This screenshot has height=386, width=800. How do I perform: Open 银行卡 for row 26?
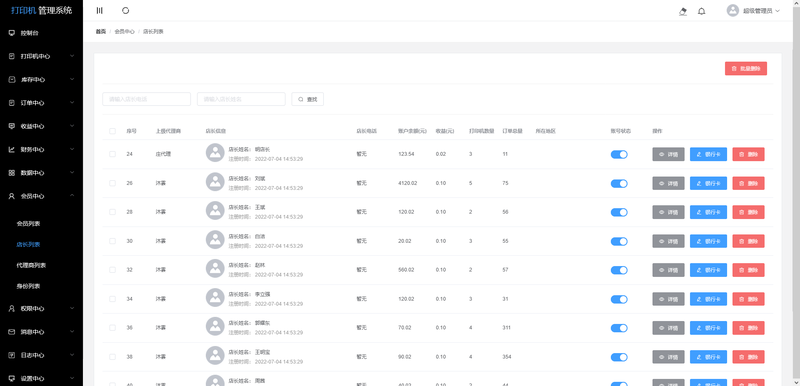[708, 184]
